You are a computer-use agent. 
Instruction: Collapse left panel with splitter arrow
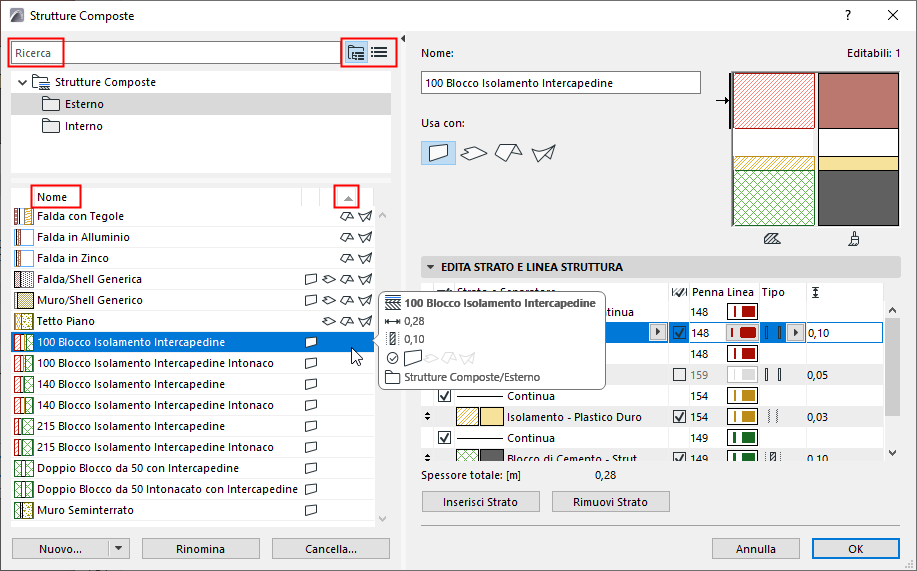pyautogui.click(x=402, y=39)
